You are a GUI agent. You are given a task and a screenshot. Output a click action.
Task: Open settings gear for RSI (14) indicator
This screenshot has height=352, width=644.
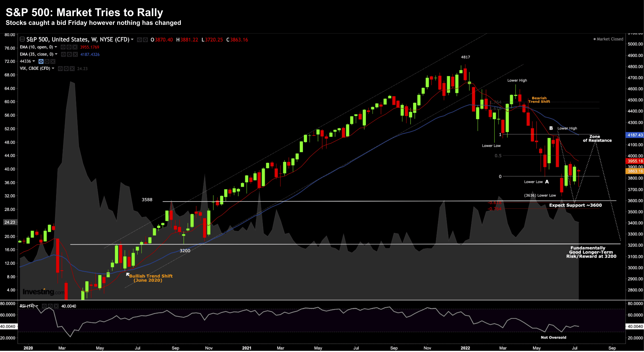(x=50, y=306)
